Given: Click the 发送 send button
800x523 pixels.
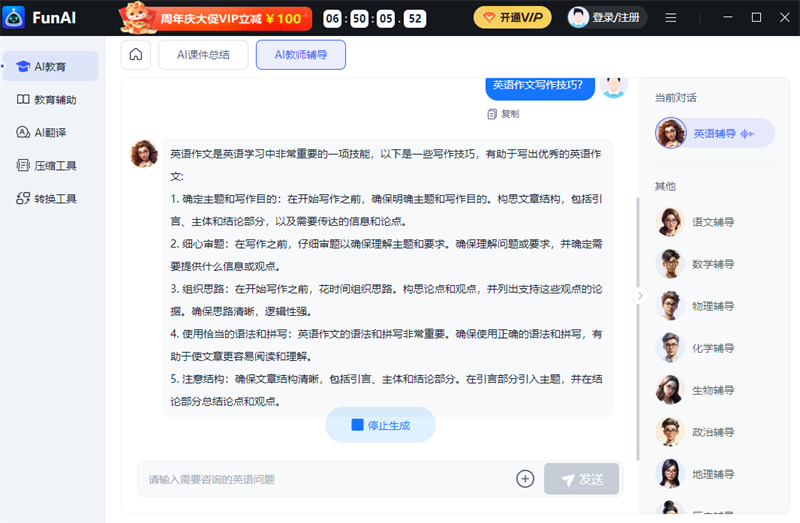Looking at the screenshot, I should tap(581, 479).
